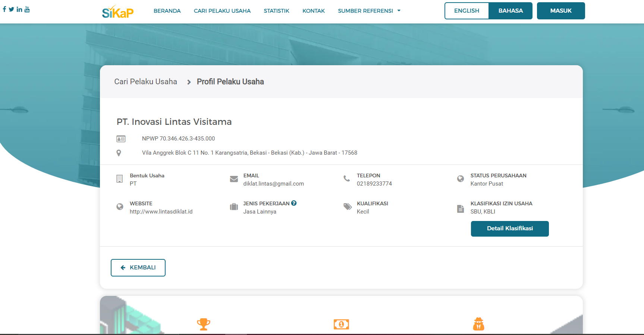Click the orange trophy icon
644x335 pixels.
(204, 324)
